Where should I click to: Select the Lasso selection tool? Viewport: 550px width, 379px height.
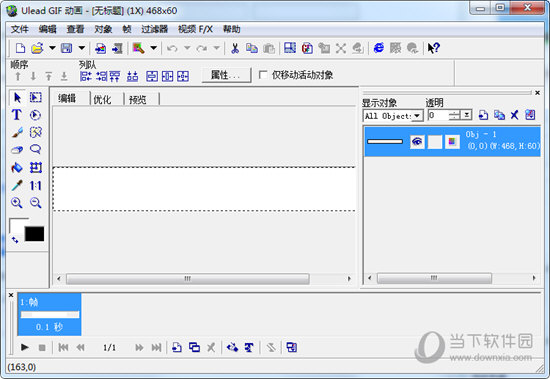tap(35, 150)
